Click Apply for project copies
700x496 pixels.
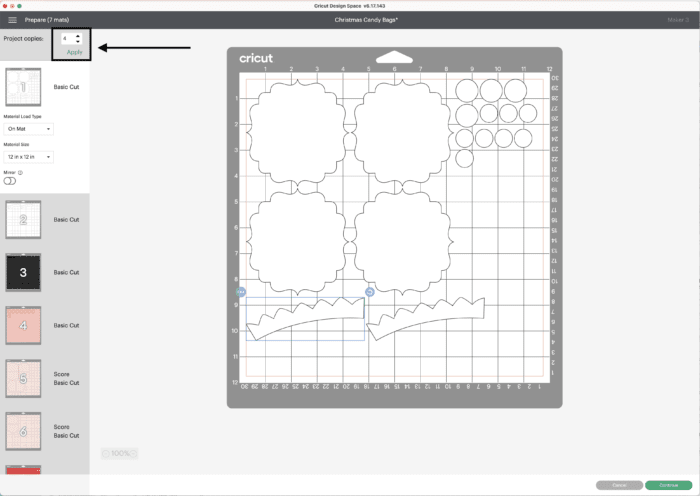[74, 52]
